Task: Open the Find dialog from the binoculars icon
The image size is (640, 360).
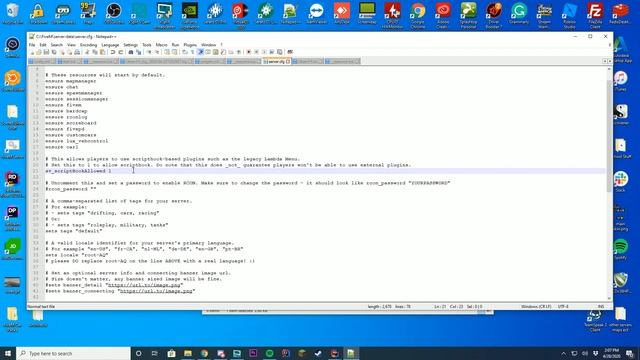Action: 131,52
